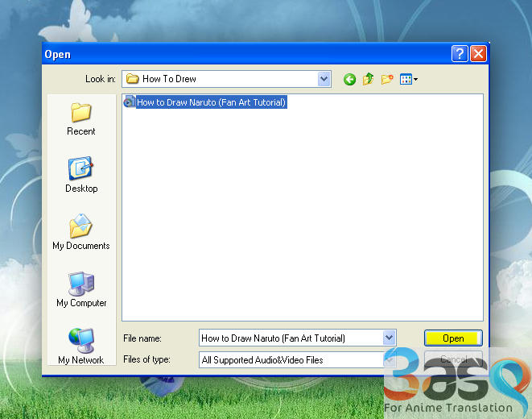Viewport: 532px width, 419px height.
Task: Go back to last folder visited
Action: pos(349,80)
